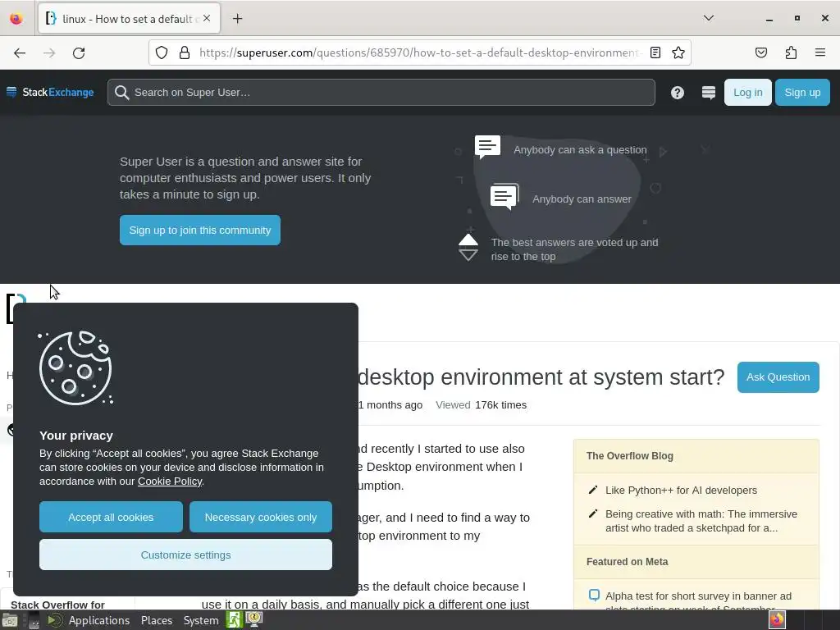
Task: Open the Firefox hamburger application menu
Action: click(820, 52)
